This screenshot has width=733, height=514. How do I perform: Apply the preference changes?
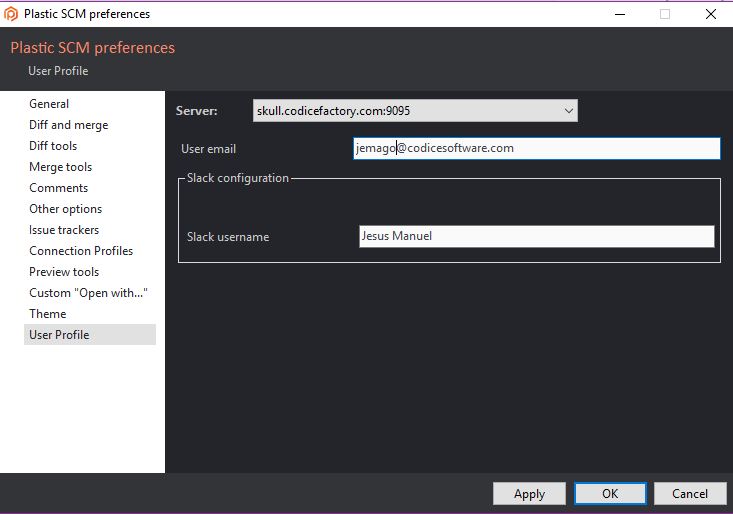coord(529,494)
